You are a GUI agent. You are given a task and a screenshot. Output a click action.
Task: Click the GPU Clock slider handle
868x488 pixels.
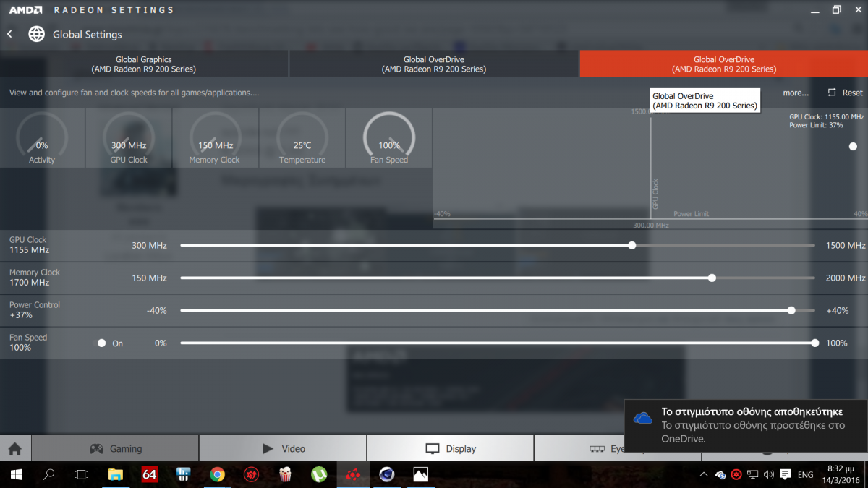632,246
